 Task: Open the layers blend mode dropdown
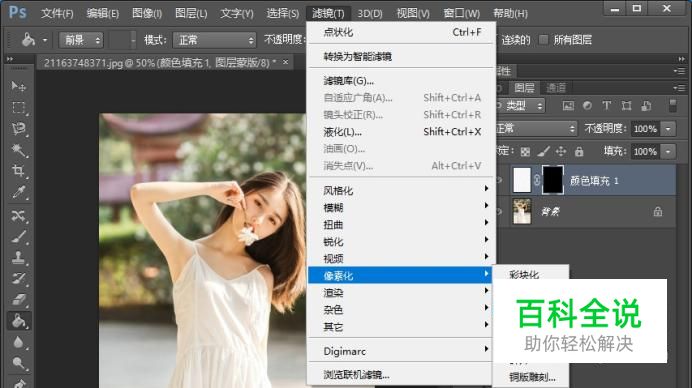[x=536, y=129]
